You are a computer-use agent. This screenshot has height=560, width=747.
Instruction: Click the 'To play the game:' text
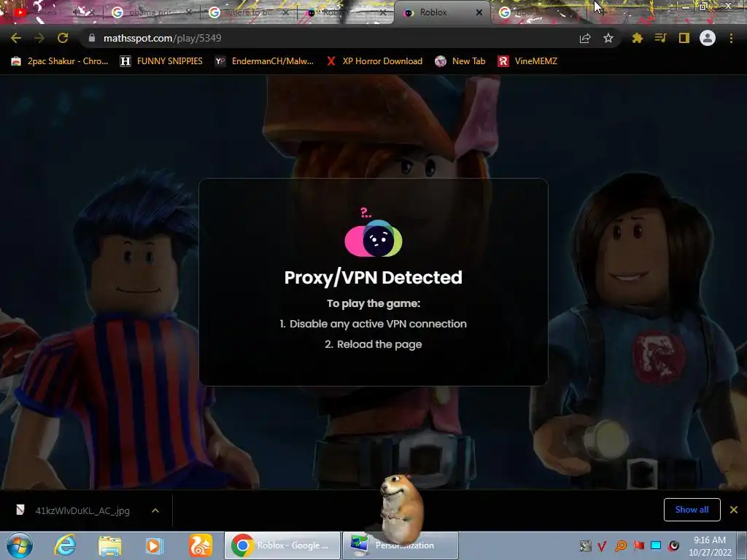pyautogui.click(x=373, y=303)
